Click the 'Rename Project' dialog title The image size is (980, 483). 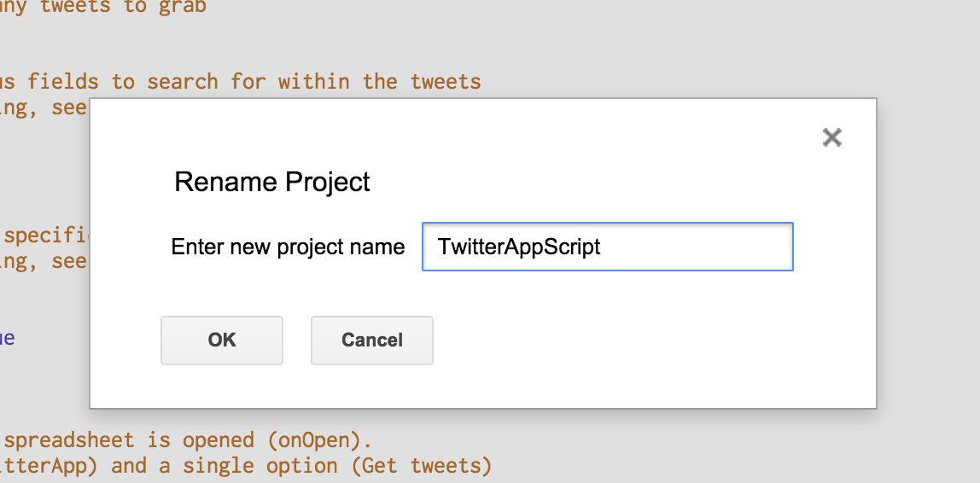coord(272,182)
